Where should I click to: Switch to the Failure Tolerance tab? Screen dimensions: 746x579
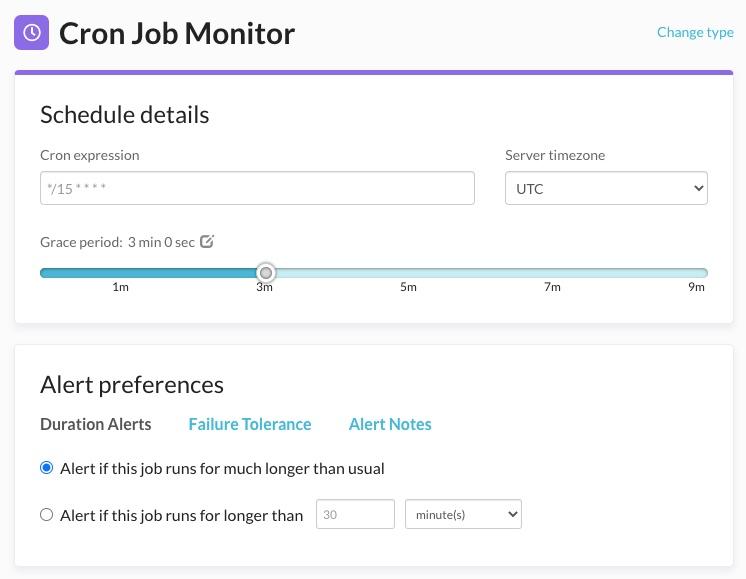tap(250, 424)
